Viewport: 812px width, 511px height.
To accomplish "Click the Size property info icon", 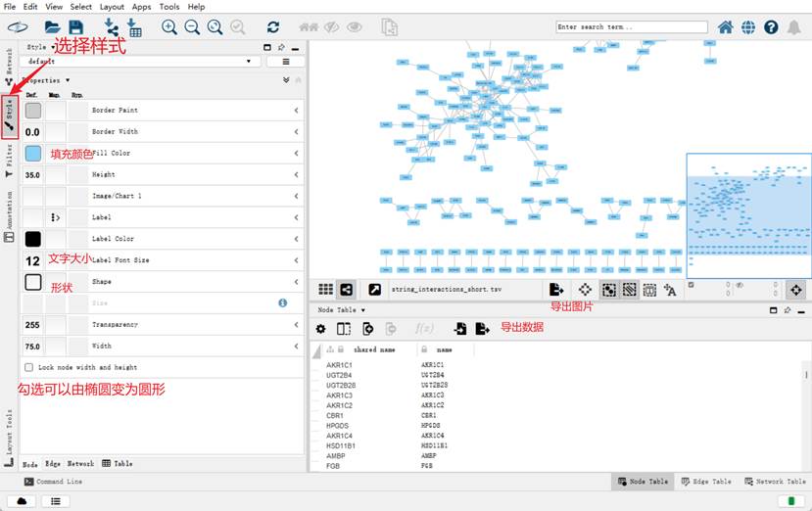I will (283, 302).
